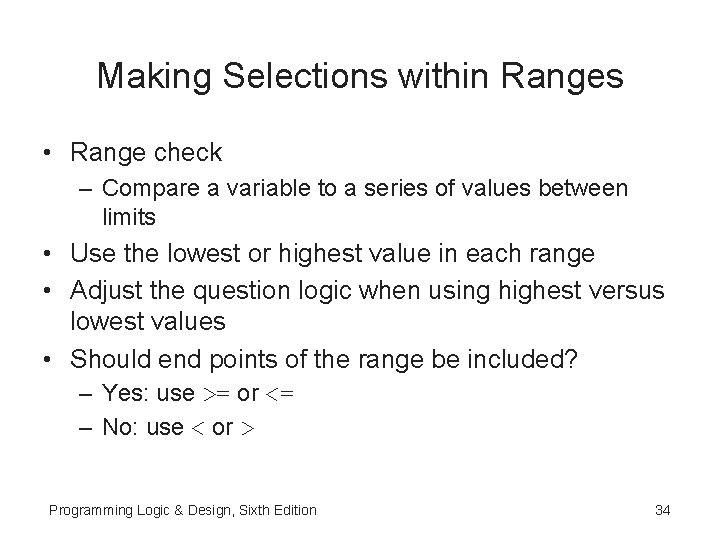The height and width of the screenshot is (540, 720).
Task: Click the bullet before Should end points
Action: (47, 359)
